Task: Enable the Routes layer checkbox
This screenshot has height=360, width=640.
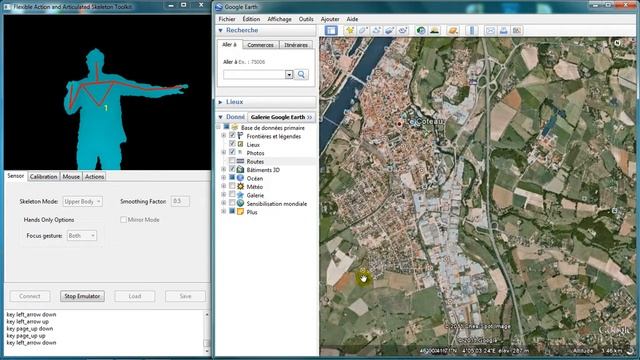Action: (232, 161)
